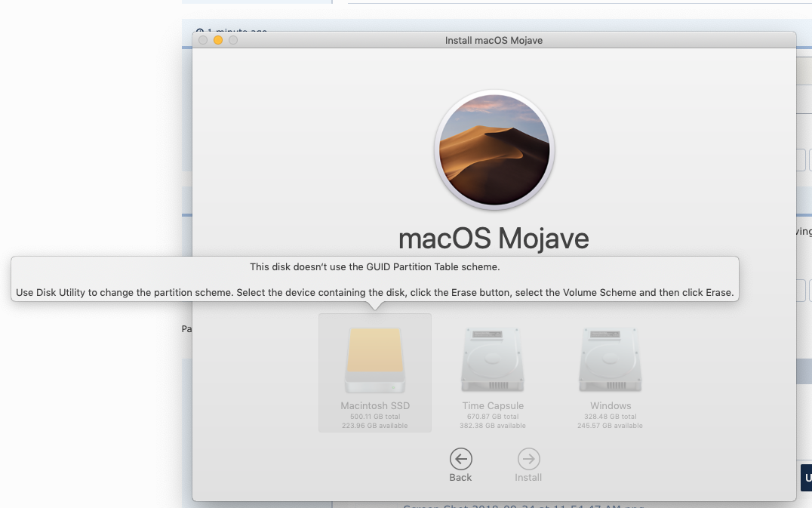Choose the Time Capsule disk icon
812x508 pixels.
[x=493, y=360]
